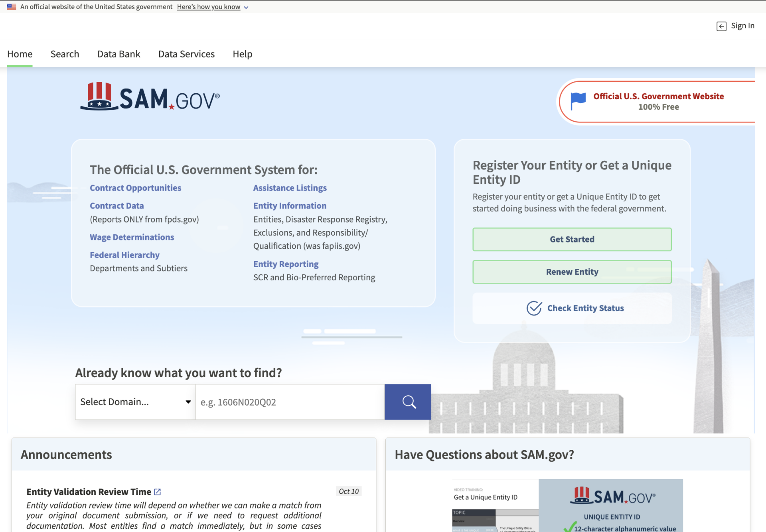Open the Contract Opportunities link
The height and width of the screenshot is (532, 766).
click(x=135, y=188)
